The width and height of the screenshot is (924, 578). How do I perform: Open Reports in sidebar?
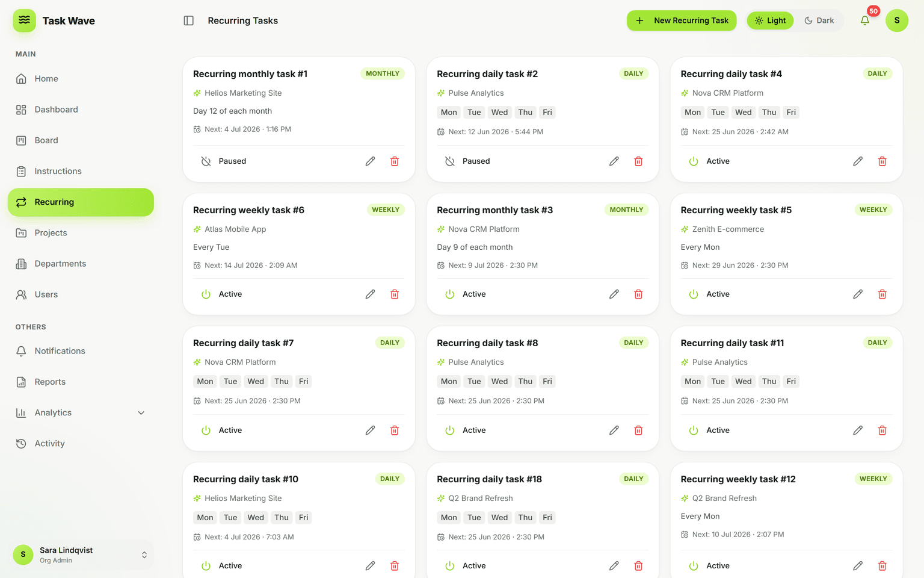tap(81, 382)
